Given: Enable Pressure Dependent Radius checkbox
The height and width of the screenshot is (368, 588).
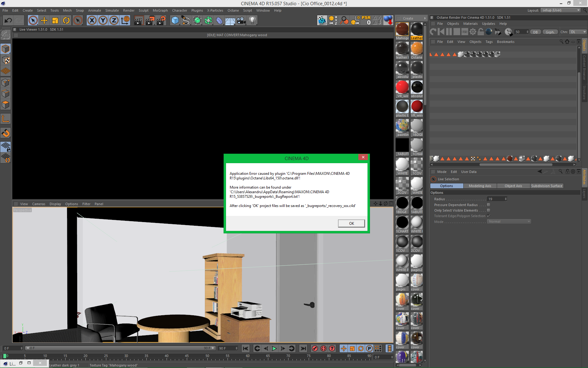Looking at the screenshot, I should [x=489, y=205].
